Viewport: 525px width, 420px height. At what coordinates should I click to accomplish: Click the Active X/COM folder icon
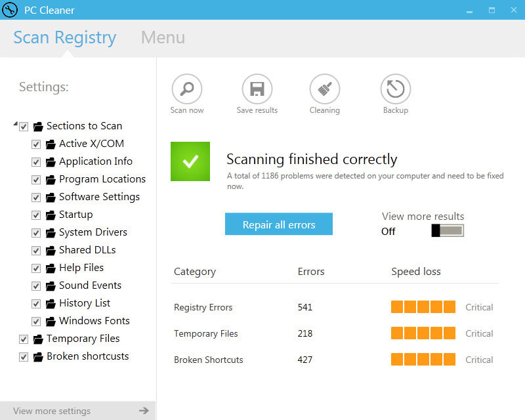pyautogui.click(x=51, y=144)
